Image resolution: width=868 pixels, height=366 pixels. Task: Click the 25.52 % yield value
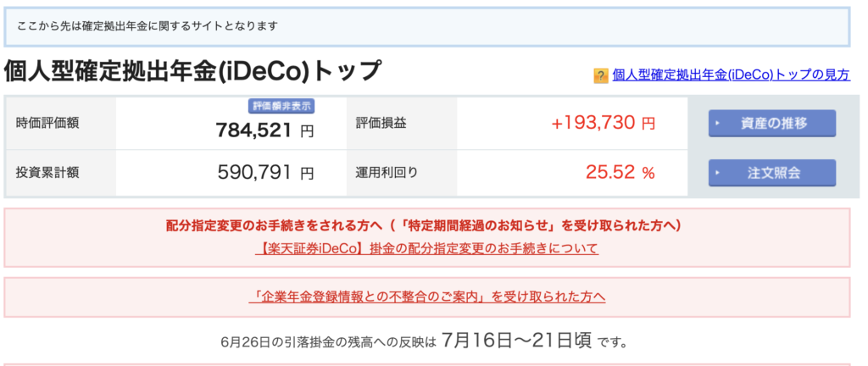pyautogui.click(x=620, y=173)
